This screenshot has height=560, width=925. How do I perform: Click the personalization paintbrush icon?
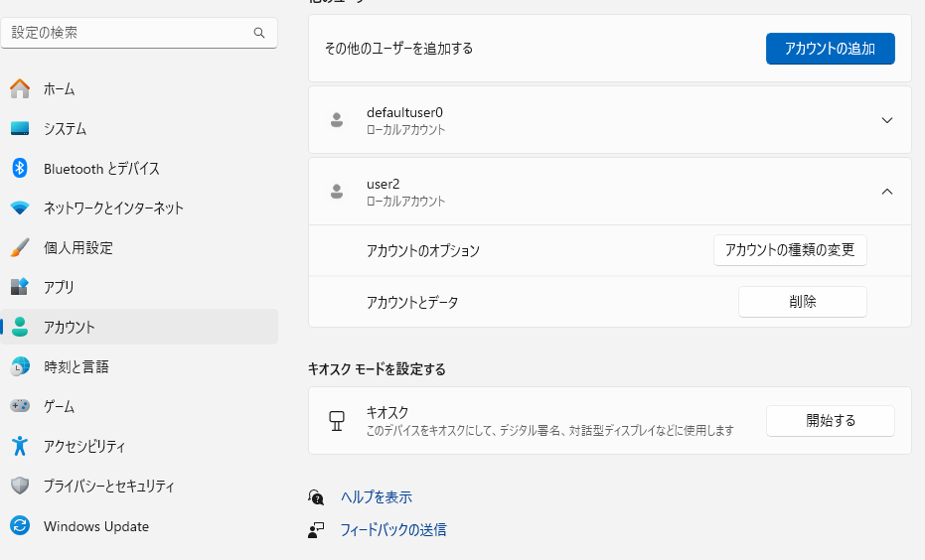coord(20,248)
